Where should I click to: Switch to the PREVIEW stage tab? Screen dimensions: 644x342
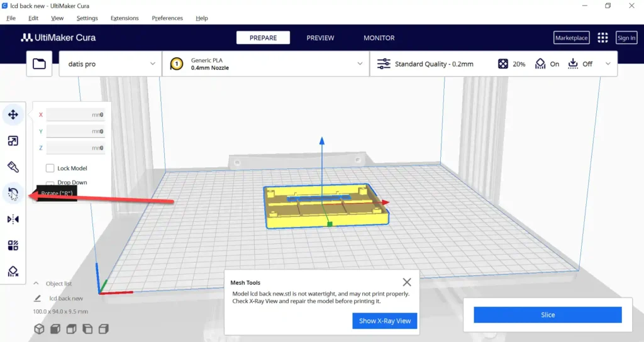click(x=320, y=38)
